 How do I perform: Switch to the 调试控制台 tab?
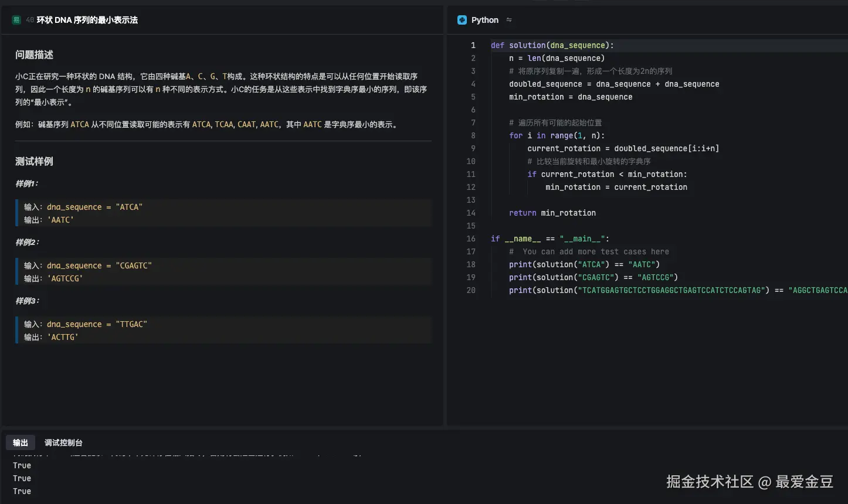click(x=63, y=442)
